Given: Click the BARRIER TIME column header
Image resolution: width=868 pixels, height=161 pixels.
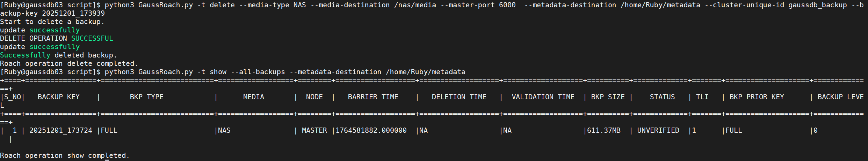Looking at the screenshot, I should tap(373, 97).
